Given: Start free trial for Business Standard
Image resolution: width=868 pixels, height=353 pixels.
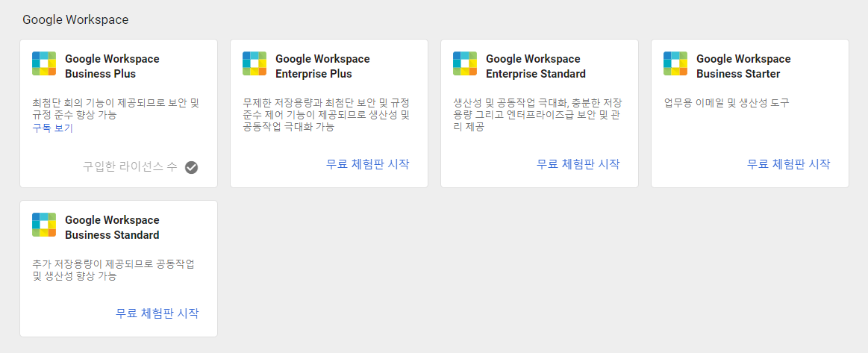Looking at the screenshot, I should point(157,313).
